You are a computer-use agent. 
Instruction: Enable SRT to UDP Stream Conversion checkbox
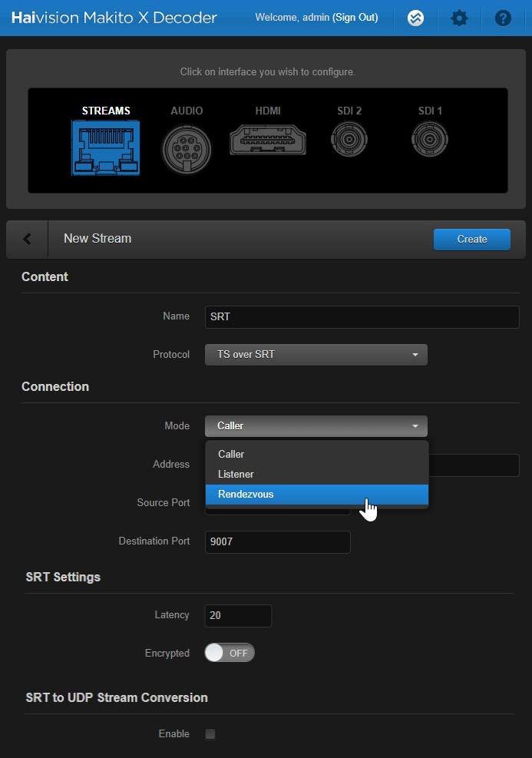point(210,734)
